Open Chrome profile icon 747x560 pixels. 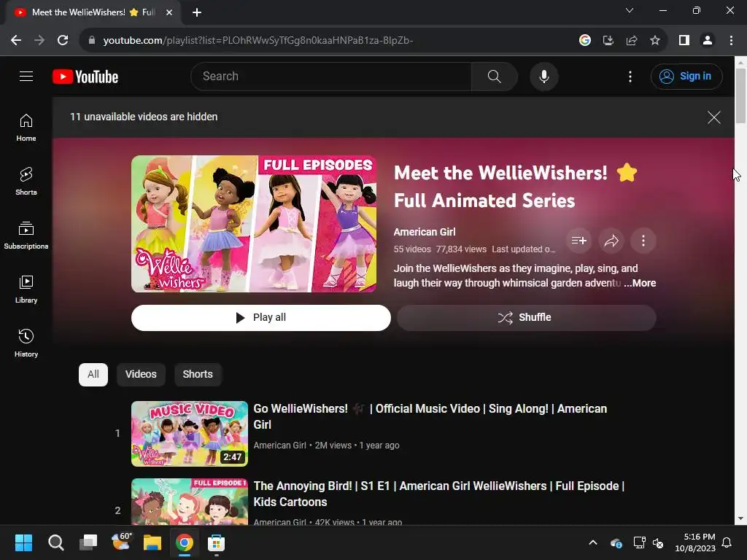708,41
